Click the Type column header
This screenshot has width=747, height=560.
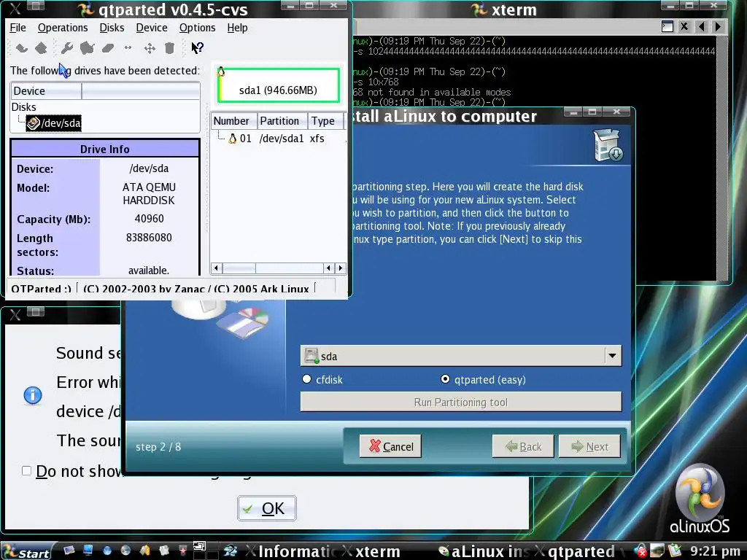[325, 121]
